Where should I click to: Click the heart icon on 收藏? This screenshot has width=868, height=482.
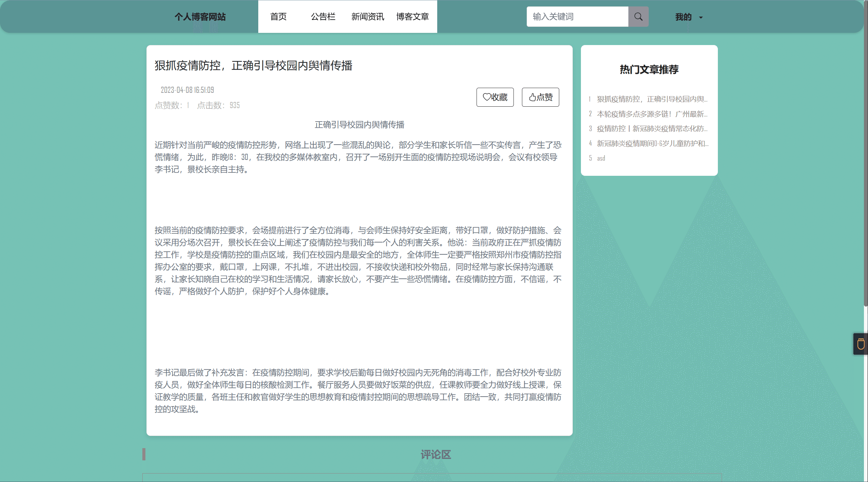487,97
